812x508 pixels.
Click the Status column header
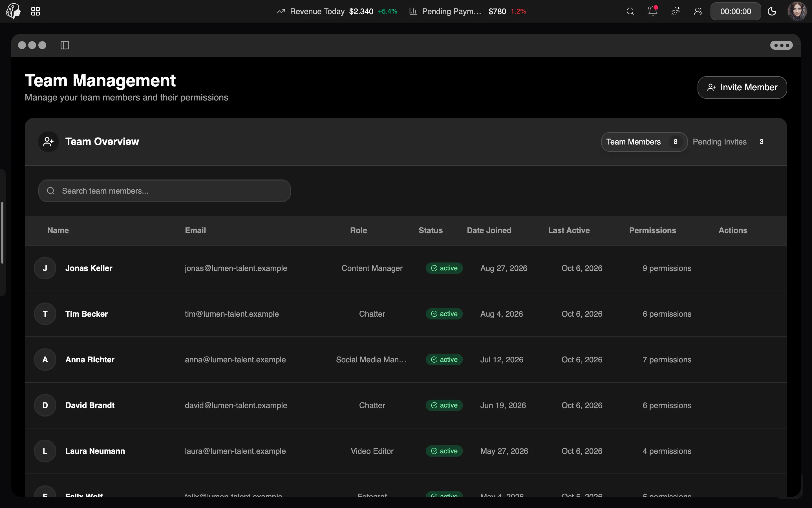[431, 231]
